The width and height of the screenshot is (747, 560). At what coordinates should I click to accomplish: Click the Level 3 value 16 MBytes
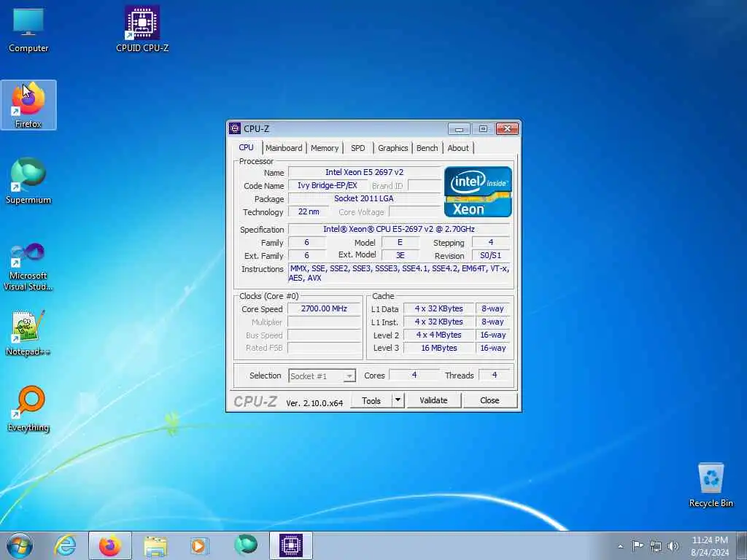(x=438, y=348)
